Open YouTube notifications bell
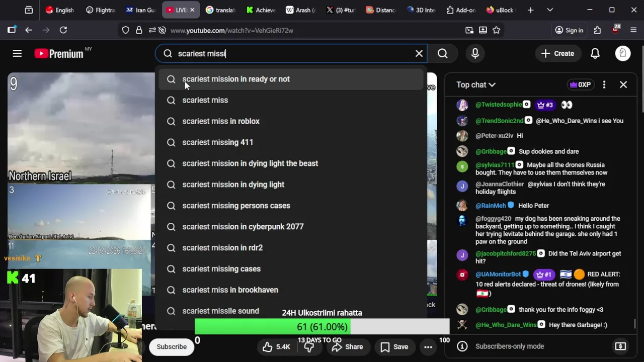 pos(595,53)
